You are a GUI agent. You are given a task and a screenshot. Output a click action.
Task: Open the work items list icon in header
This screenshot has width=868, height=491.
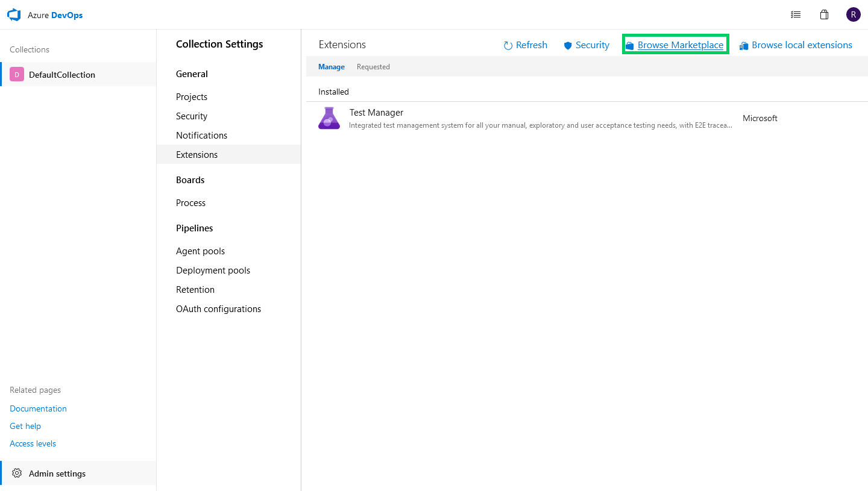tap(796, 15)
